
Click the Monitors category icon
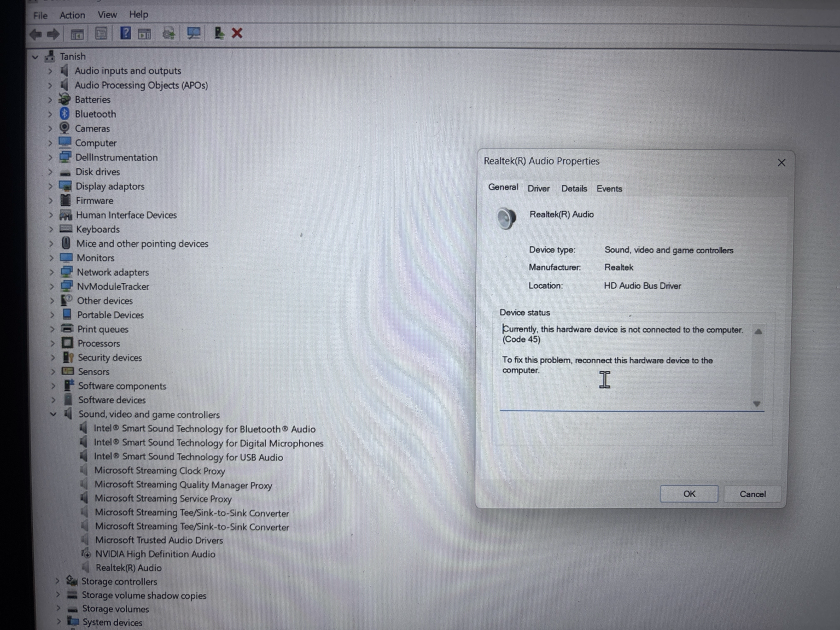pos(66,258)
